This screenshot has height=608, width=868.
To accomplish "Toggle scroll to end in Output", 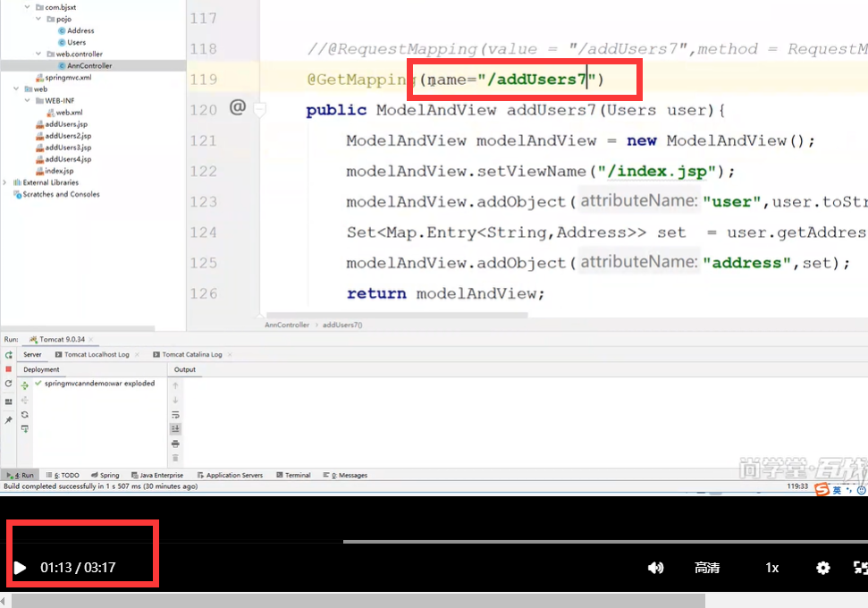I will [175, 428].
